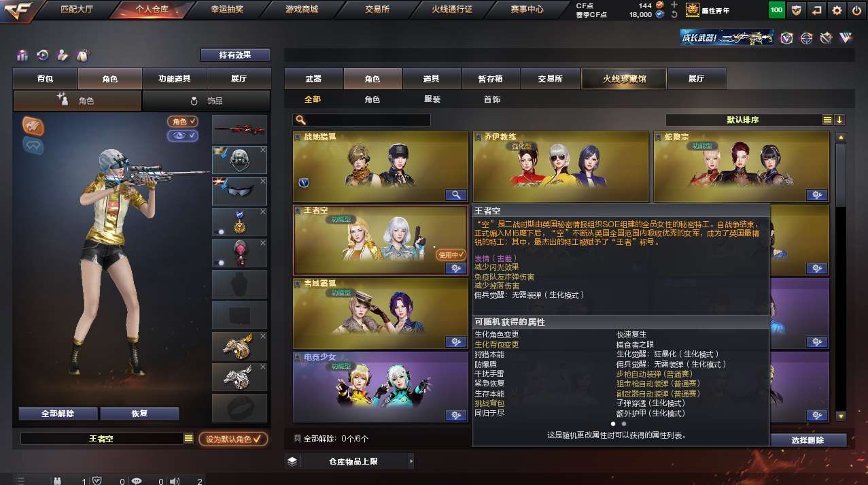Click the 成长武器 weapon banner
Image resolution: width=868 pixels, height=485 pixels.
click(727, 38)
